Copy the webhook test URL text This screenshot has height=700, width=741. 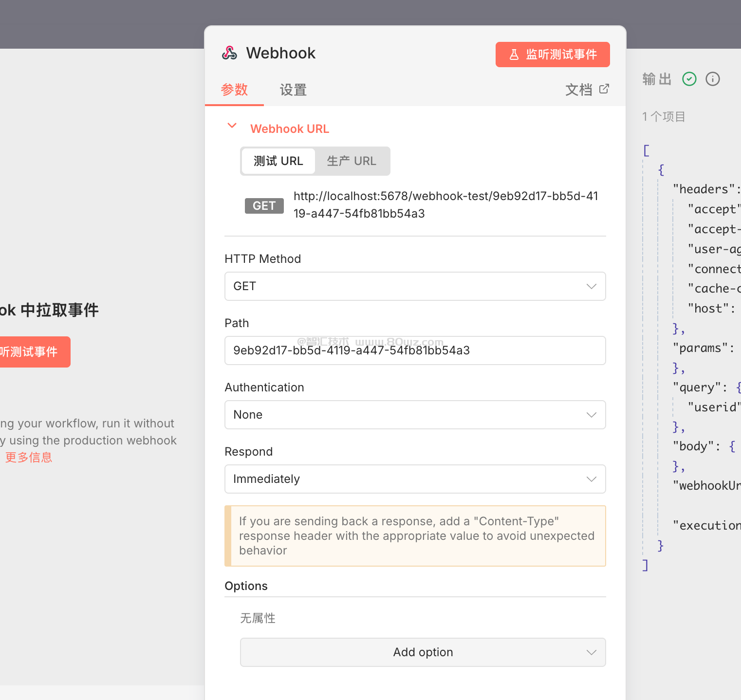click(x=445, y=205)
